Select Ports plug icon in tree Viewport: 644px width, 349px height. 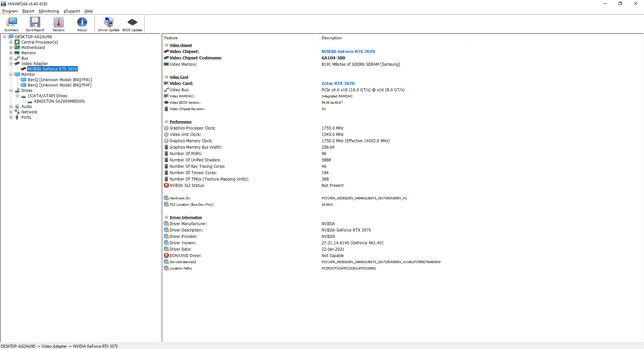(17, 117)
